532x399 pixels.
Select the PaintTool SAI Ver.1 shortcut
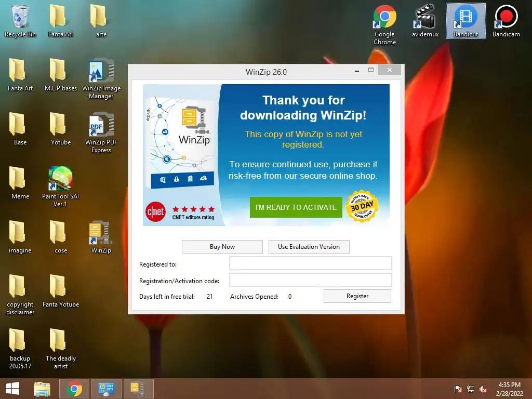click(x=60, y=187)
